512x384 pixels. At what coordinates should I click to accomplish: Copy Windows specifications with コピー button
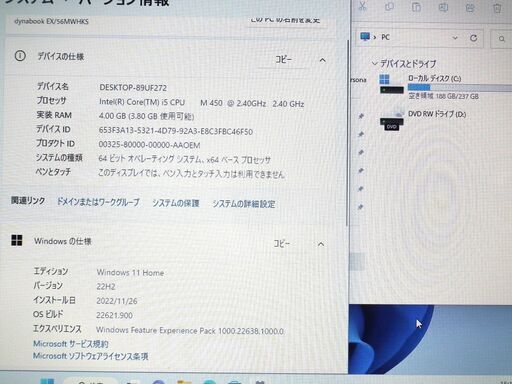(x=282, y=244)
